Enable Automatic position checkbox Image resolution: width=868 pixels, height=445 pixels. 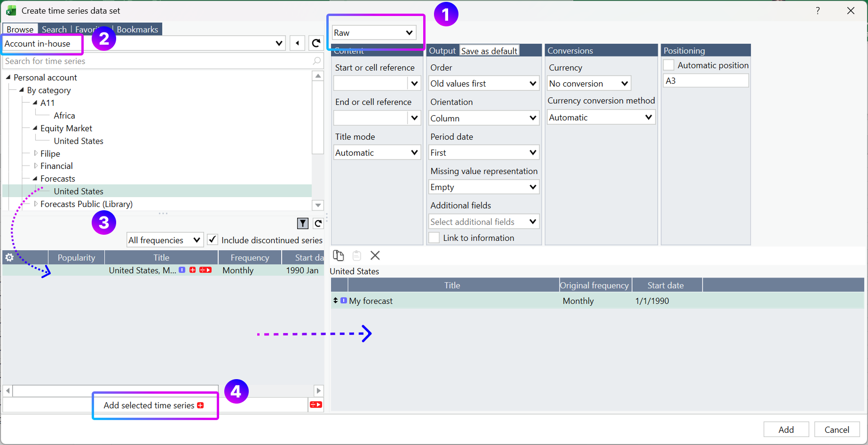coord(669,65)
